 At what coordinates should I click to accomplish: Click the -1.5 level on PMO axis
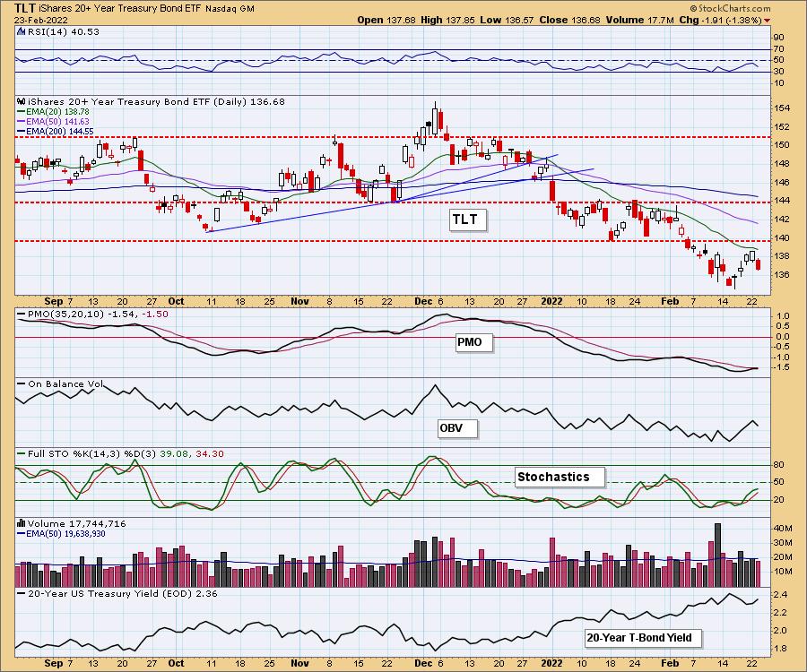click(782, 367)
